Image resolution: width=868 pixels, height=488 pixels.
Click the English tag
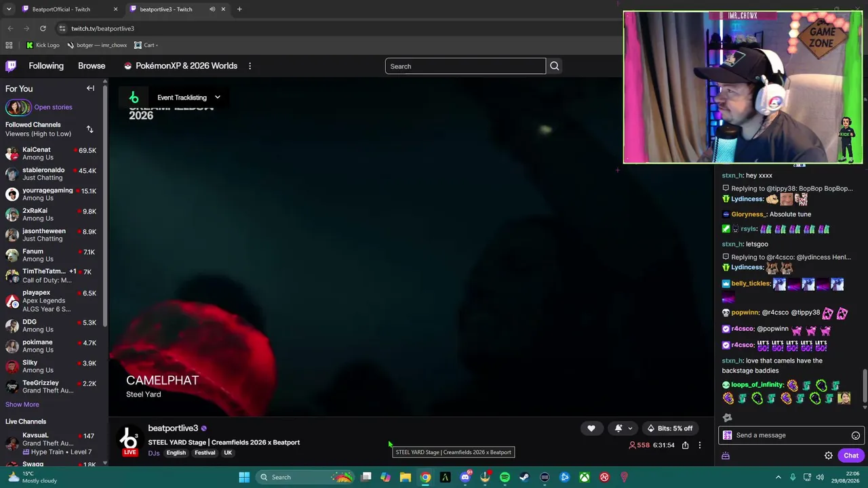[176, 453]
